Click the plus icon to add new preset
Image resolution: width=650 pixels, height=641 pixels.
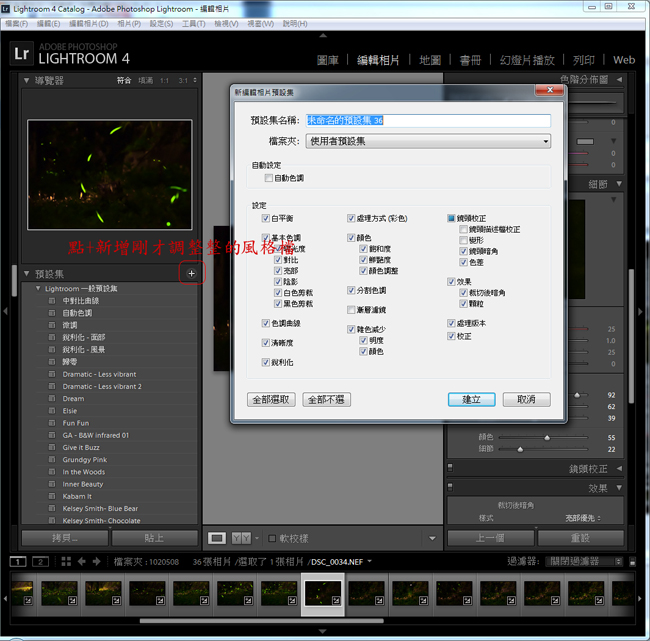point(191,273)
